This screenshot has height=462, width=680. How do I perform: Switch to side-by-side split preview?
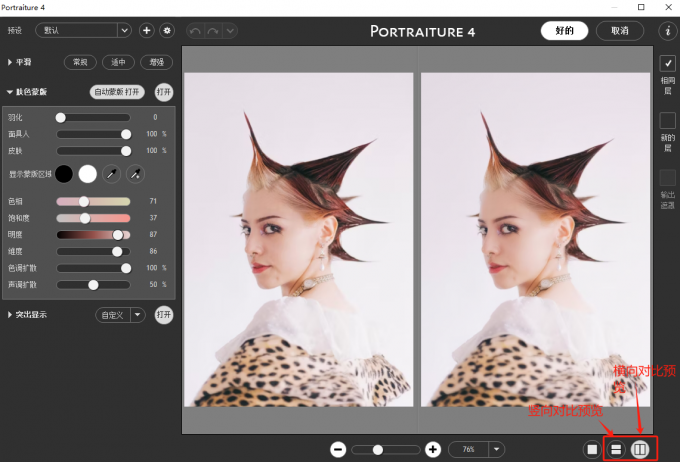[640, 449]
